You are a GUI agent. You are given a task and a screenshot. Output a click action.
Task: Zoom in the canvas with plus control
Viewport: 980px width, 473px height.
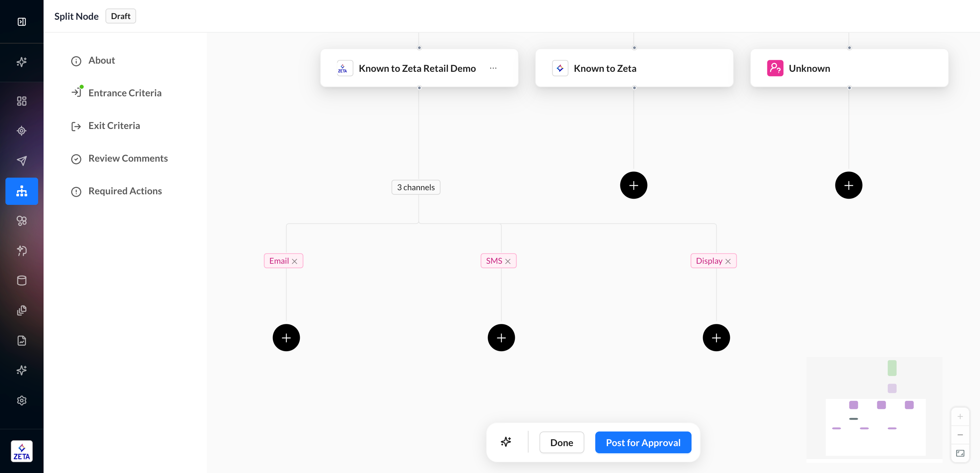pos(960,417)
